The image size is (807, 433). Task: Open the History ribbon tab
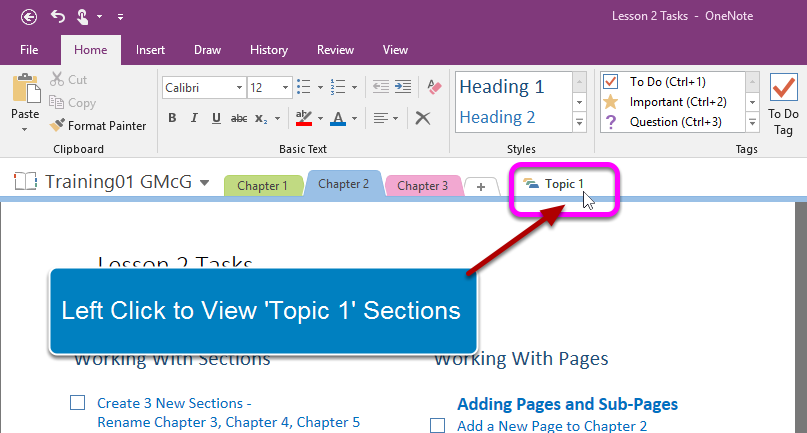[x=269, y=50]
